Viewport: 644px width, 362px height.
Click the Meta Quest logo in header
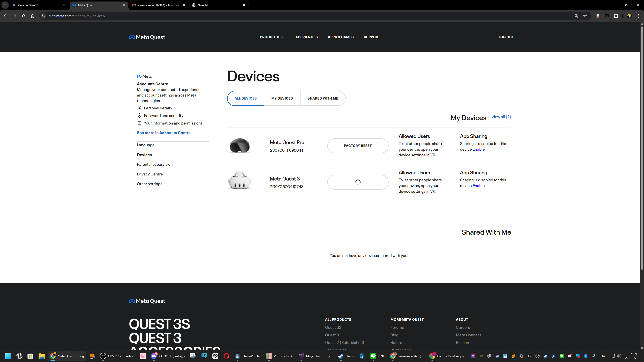[147, 37]
